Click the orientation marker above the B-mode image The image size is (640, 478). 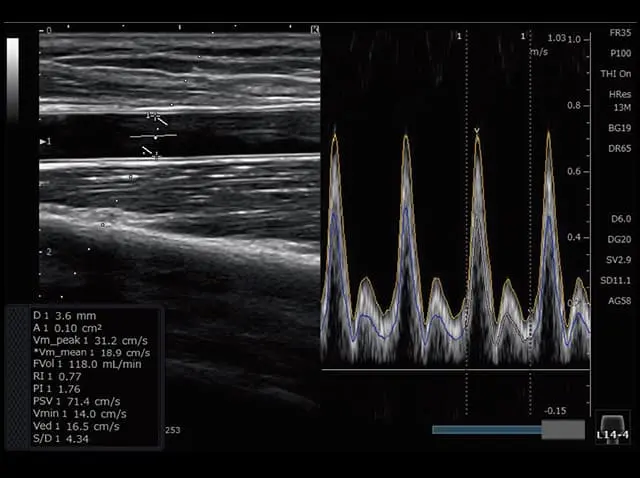pos(315,31)
